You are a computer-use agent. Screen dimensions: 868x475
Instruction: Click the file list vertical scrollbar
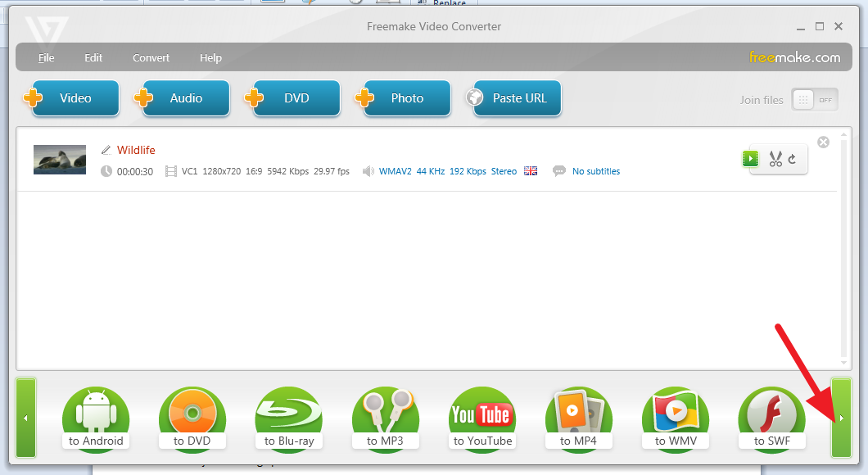click(x=843, y=248)
